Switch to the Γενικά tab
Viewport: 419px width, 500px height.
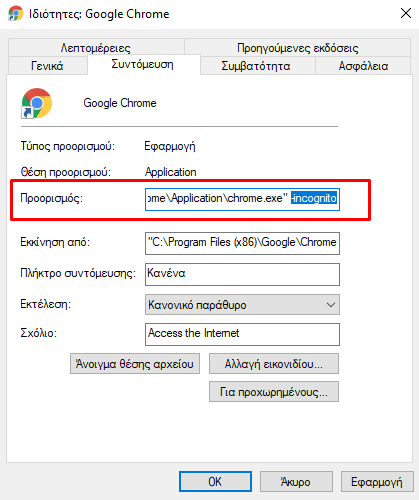[47, 66]
